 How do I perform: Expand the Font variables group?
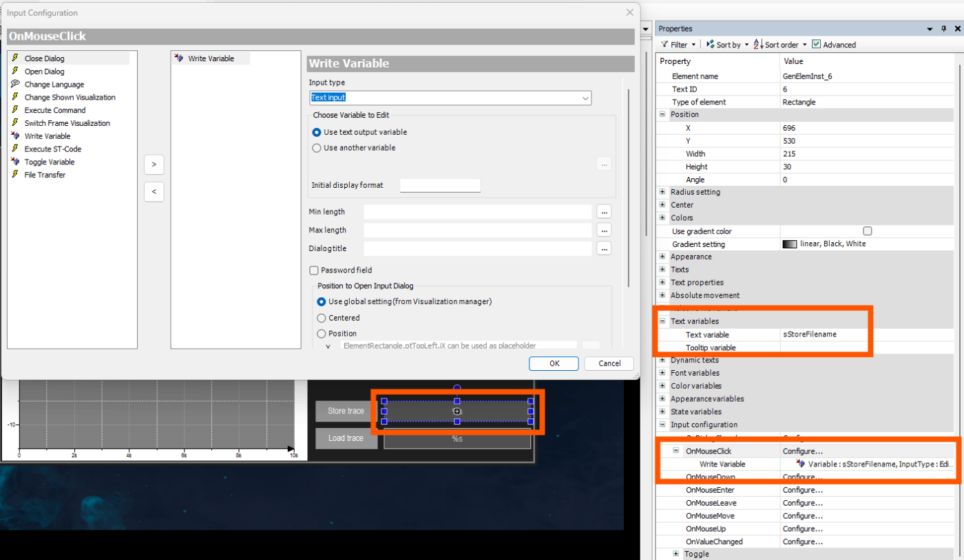[x=662, y=373]
